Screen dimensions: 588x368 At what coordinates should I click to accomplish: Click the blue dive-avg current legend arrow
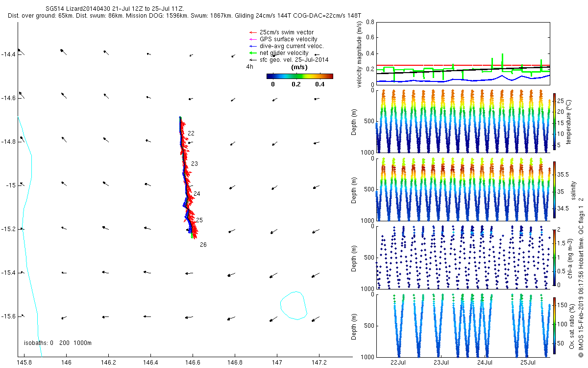tap(252, 46)
